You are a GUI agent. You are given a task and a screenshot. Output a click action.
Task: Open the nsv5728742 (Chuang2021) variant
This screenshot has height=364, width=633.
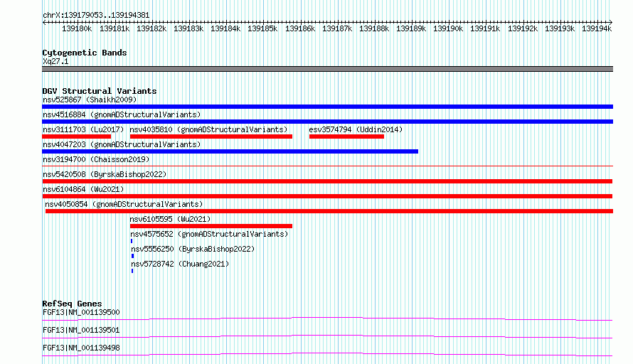180,264
